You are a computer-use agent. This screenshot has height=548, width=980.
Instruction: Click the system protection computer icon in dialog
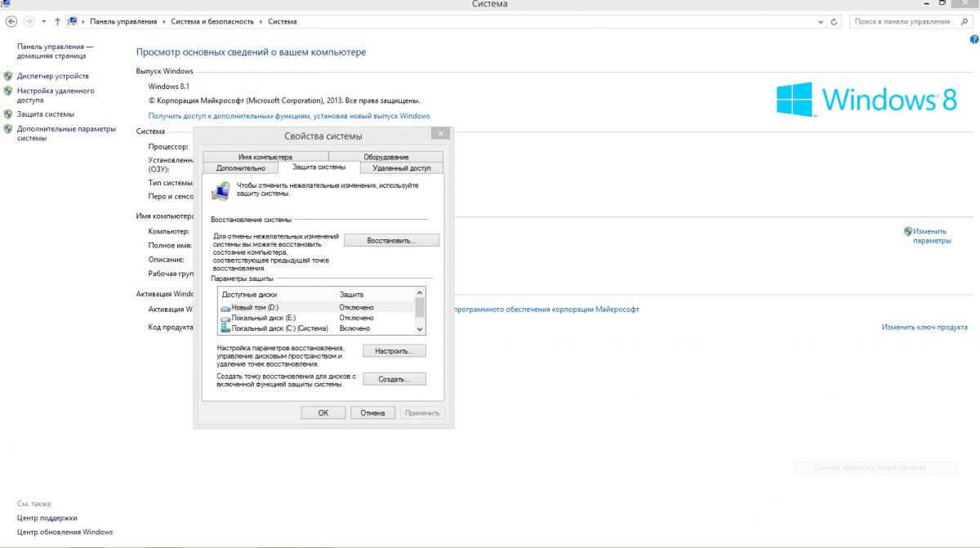click(220, 191)
